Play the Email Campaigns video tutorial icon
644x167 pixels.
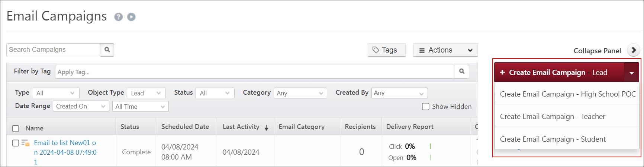(x=131, y=17)
